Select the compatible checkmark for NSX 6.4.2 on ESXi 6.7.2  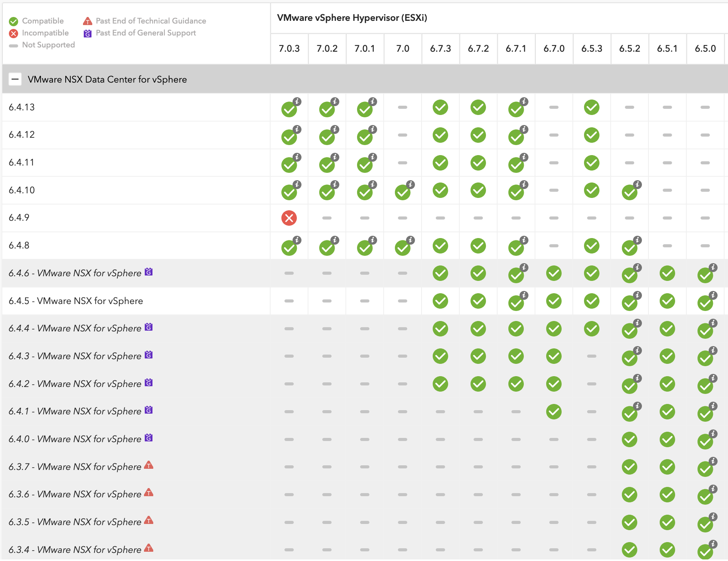pos(478,384)
